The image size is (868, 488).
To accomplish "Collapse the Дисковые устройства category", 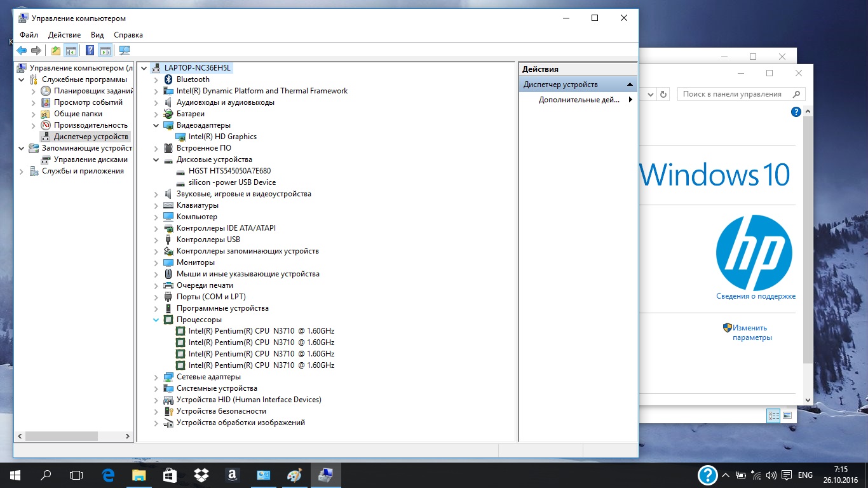I will 156,159.
